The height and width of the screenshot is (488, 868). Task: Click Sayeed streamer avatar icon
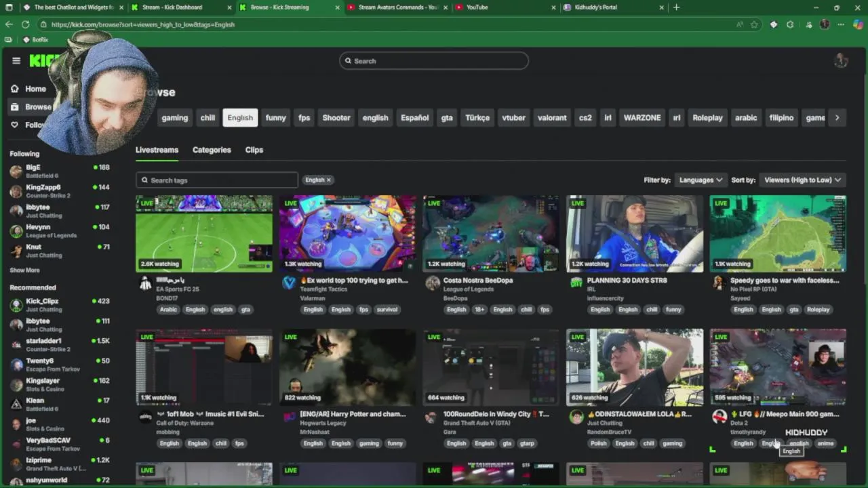click(x=719, y=283)
